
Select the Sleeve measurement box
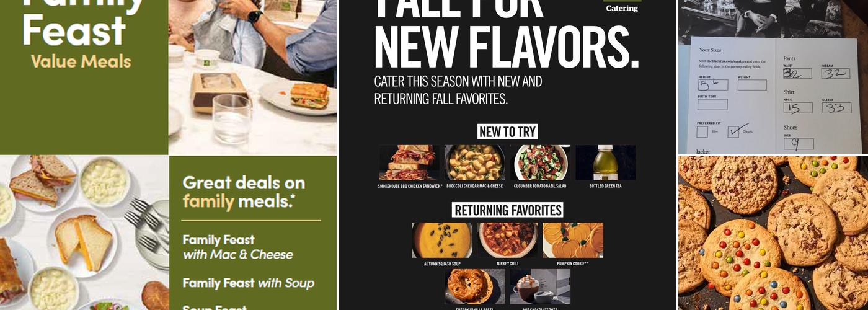coord(836,108)
